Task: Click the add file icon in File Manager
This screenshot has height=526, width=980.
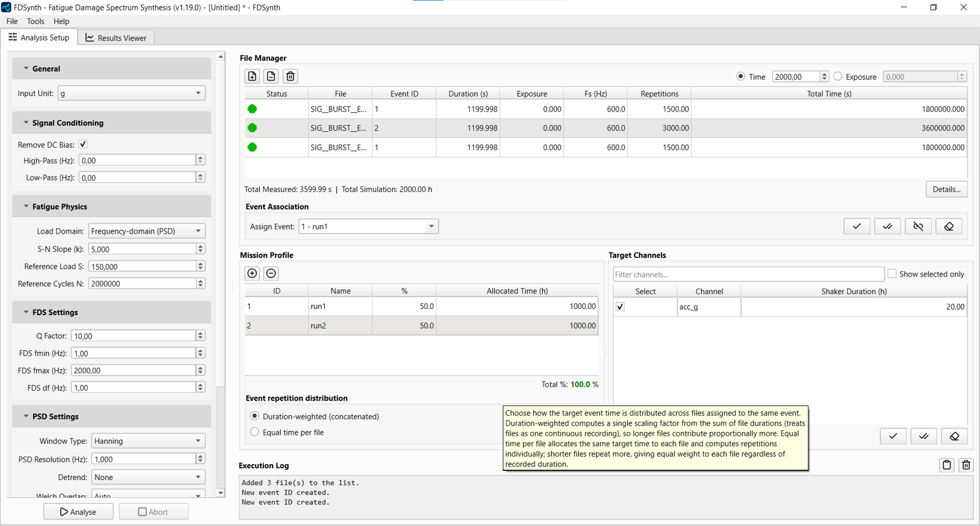Action: pos(252,76)
